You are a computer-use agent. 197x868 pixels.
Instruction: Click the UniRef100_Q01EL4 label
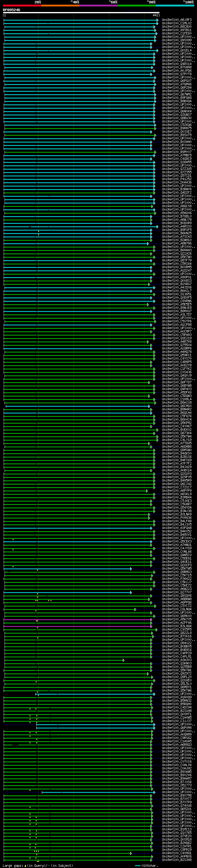click(177, 50)
